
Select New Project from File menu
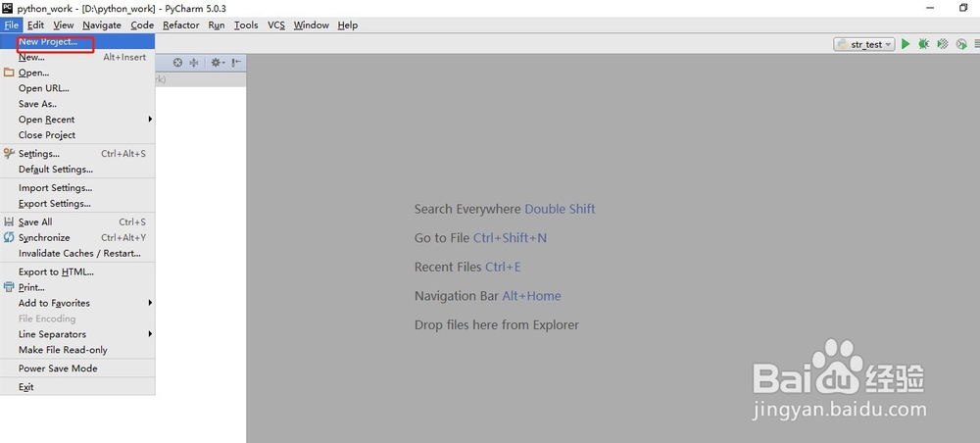[x=77, y=42]
